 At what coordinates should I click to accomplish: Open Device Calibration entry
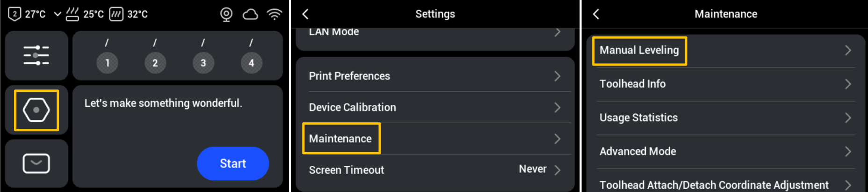click(x=434, y=107)
